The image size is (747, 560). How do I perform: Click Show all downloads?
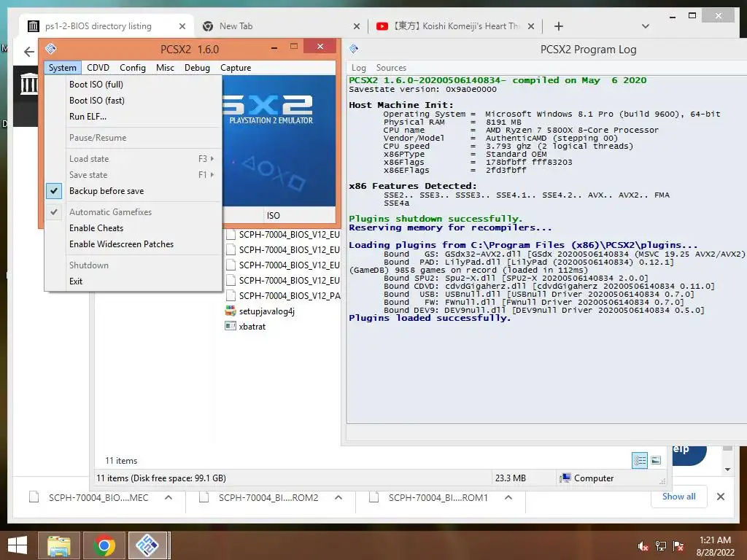[x=679, y=497]
